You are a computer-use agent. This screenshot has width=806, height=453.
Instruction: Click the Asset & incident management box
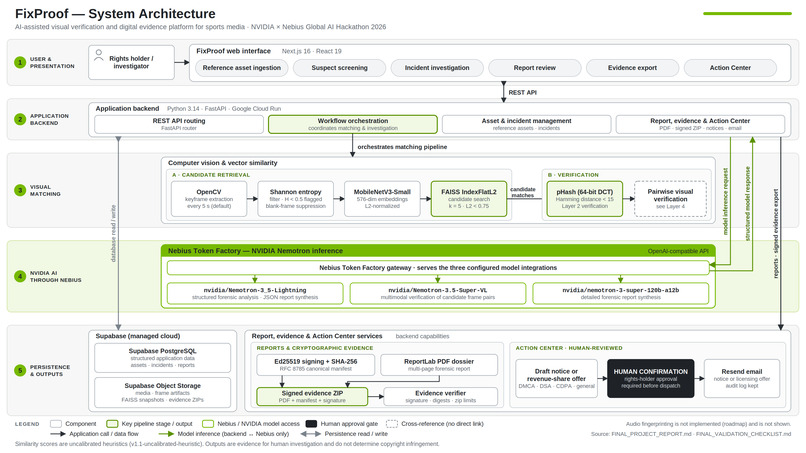[x=526, y=124]
